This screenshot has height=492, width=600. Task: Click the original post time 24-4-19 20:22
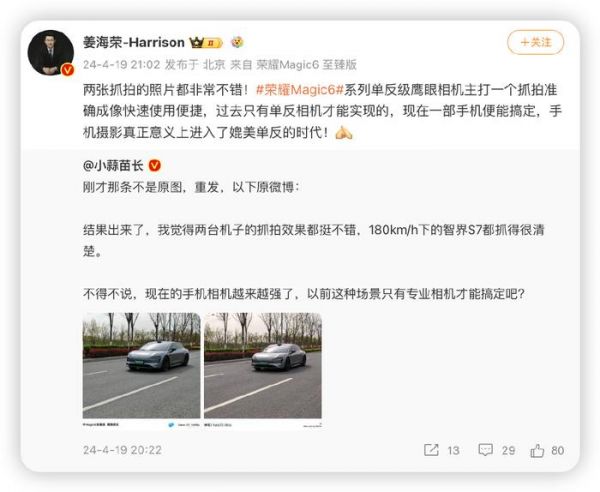122,450
